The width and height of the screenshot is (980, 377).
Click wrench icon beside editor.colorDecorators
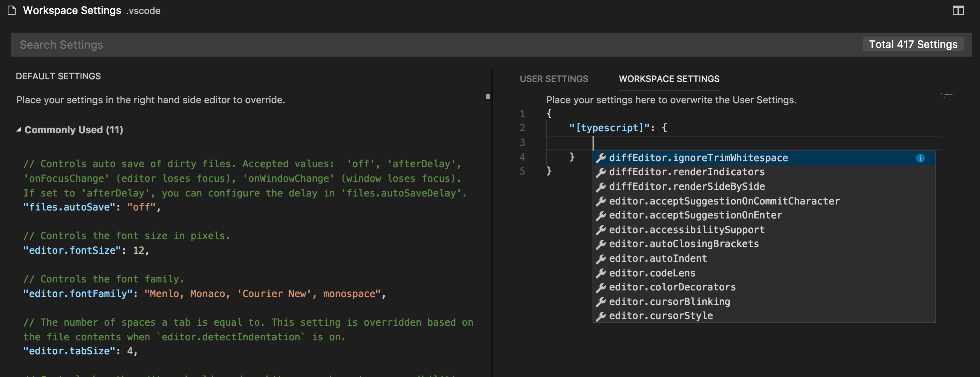pyautogui.click(x=601, y=288)
